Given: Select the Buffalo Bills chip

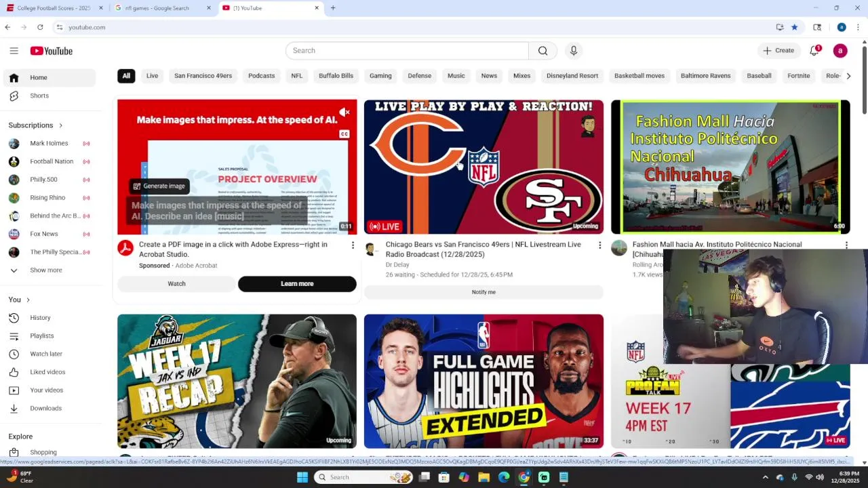Looking at the screenshot, I should tap(336, 76).
